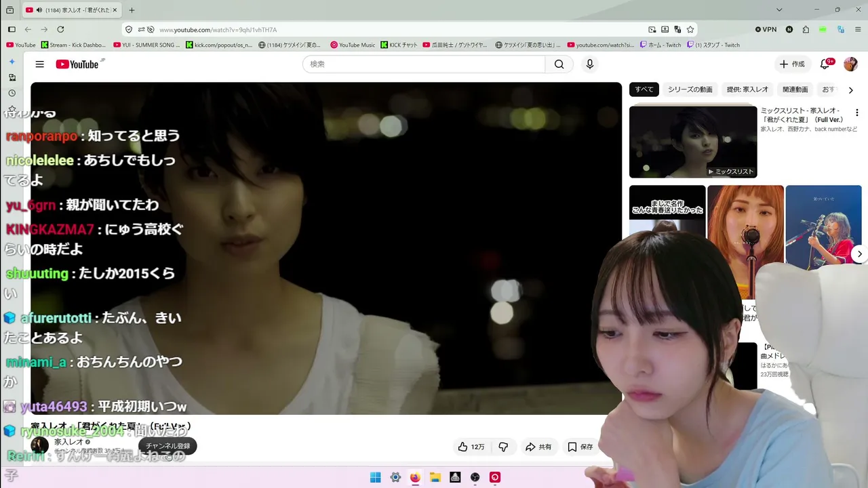Select the 提供: 家入レオ filter chip
The image size is (868, 488).
747,89
